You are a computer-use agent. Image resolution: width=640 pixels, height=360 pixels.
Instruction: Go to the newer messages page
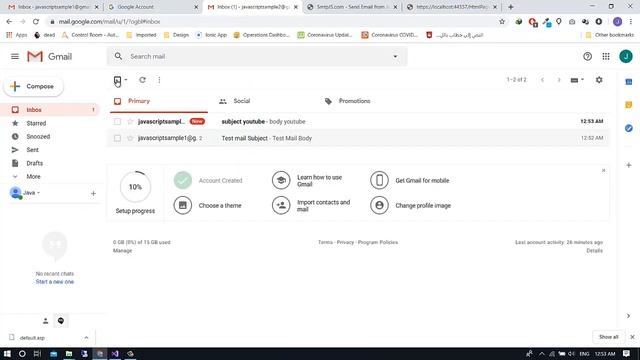[542, 80]
